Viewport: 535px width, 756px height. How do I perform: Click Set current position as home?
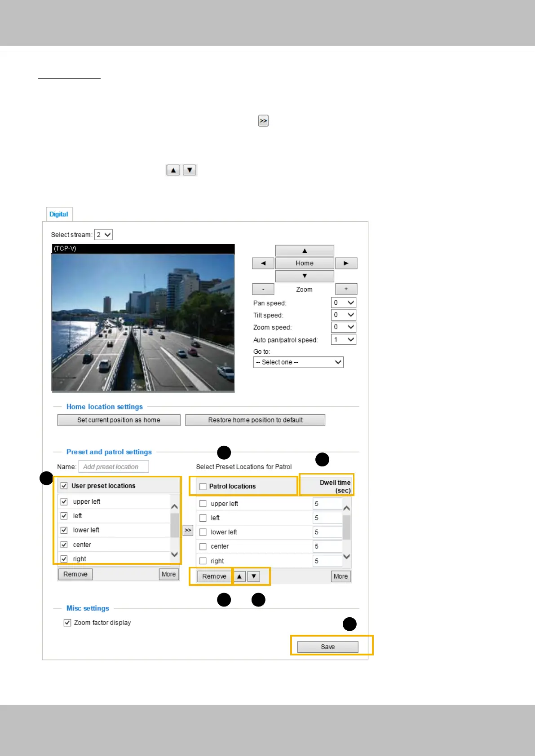pos(119,420)
